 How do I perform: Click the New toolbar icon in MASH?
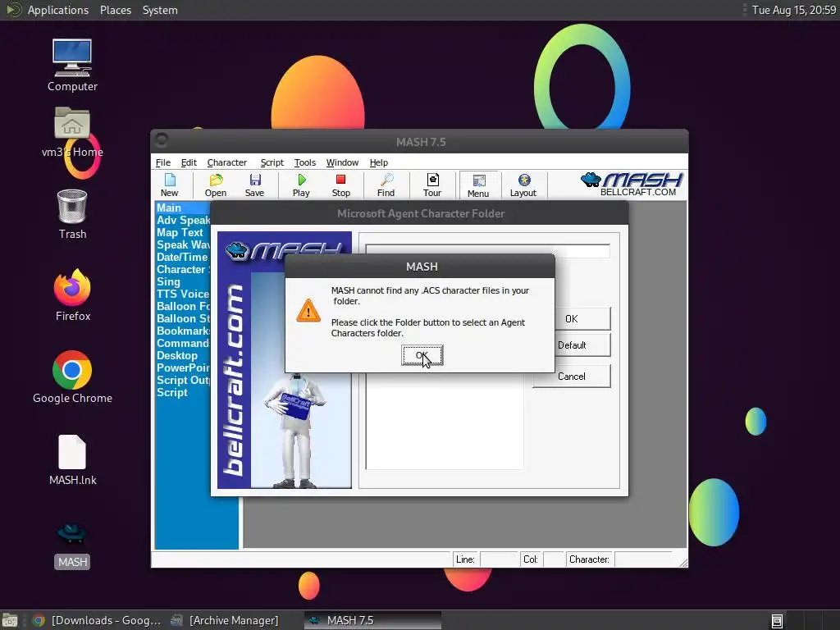pyautogui.click(x=169, y=185)
